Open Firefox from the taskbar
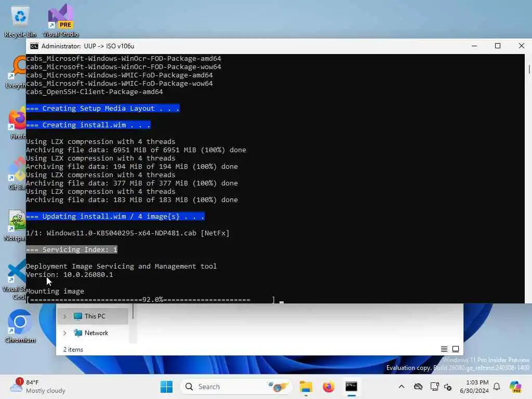This screenshot has width=532, height=399. click(x=328, y=387)
